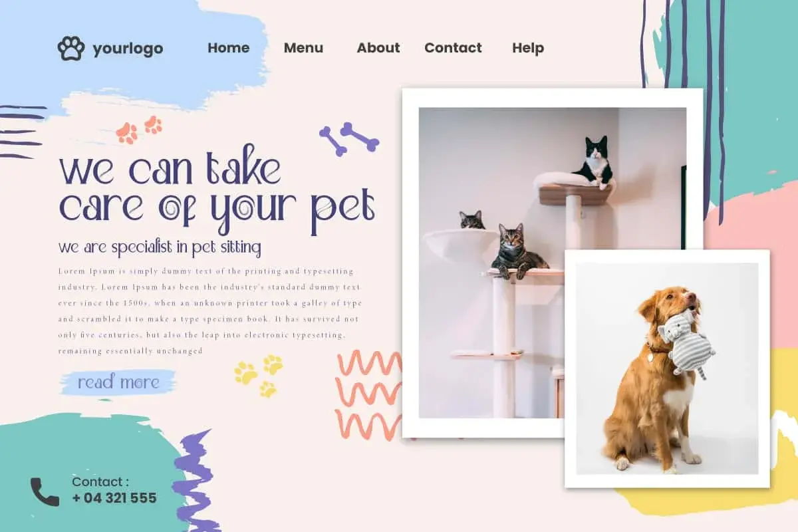Screen dimensions: 798x532
Task: Go to the Menu navigation link
Action: coord(303,48)
